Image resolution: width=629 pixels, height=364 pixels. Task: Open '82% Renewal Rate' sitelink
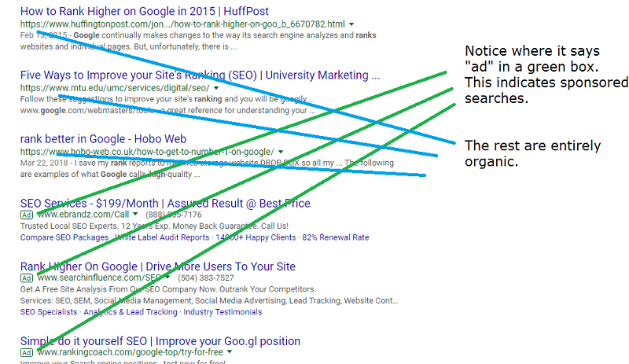[x=336, y=237]
